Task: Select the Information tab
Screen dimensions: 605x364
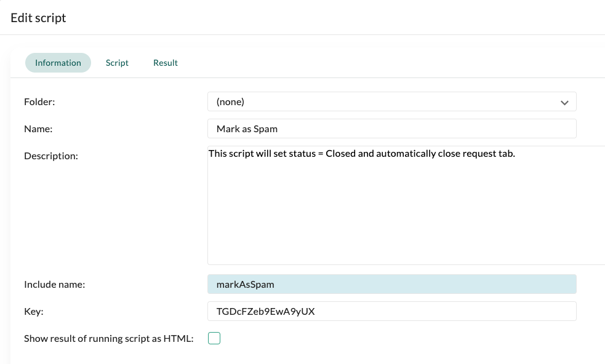Action: click(x=58, y=63)
